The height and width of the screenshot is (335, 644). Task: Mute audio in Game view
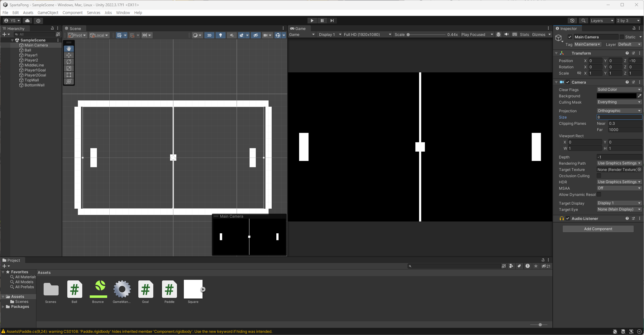[x=507, y=35]
